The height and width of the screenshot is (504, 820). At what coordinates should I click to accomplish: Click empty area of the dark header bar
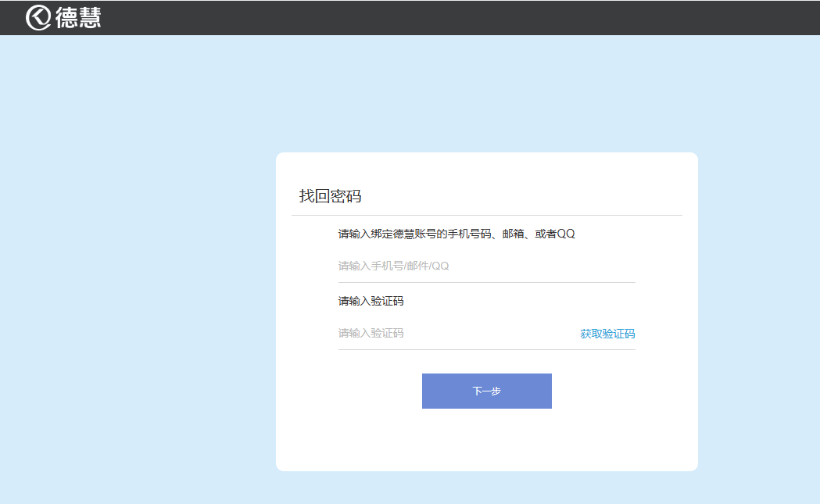point(469,17)
